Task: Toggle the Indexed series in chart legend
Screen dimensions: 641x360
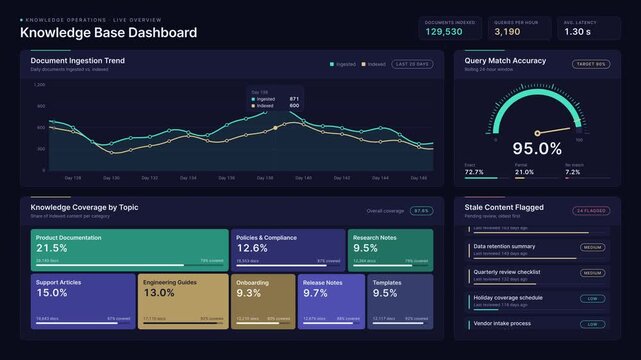Action: point(373,64)
